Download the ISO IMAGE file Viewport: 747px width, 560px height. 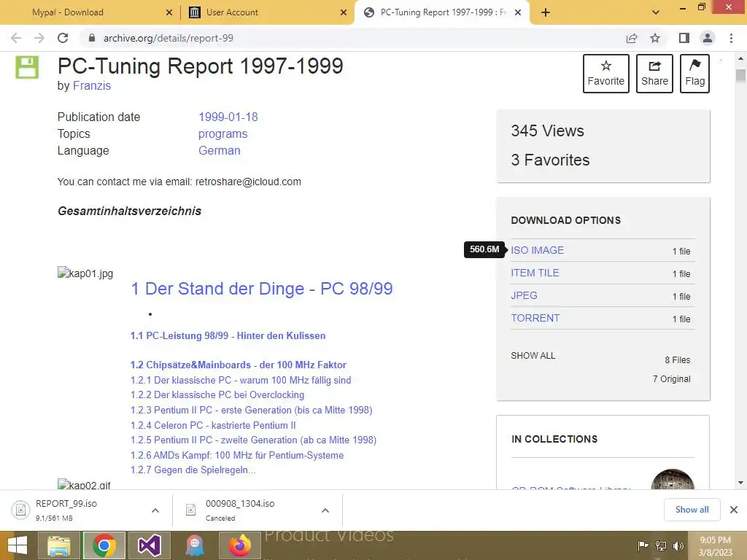click(x=538, y=251)
